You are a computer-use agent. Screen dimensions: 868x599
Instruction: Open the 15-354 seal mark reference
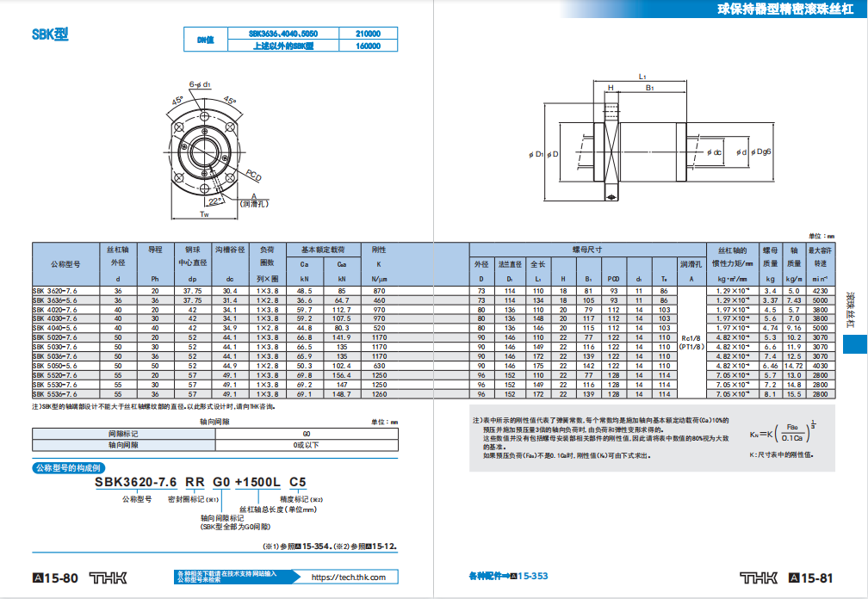pos(317,546)
